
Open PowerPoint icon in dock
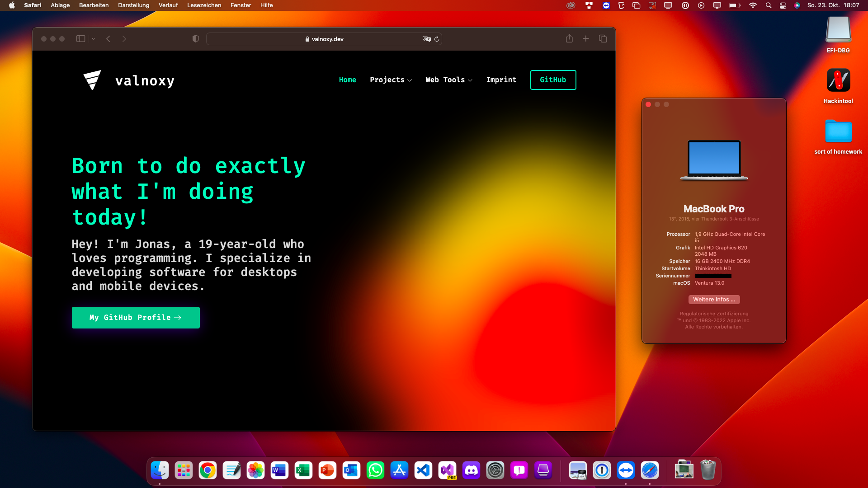coord(327,470)
